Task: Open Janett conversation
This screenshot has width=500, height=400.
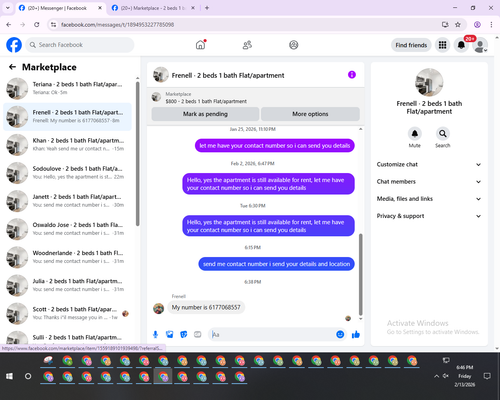Action: pos(67,201)
